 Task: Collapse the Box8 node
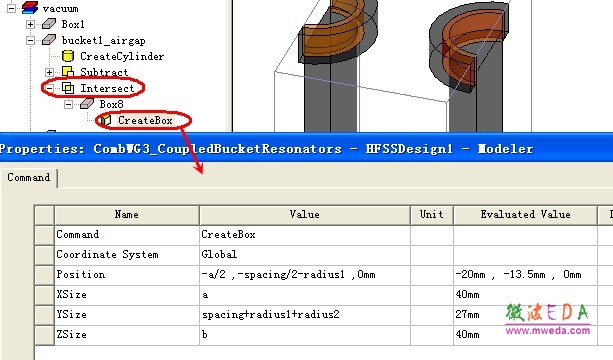point(68,104)
